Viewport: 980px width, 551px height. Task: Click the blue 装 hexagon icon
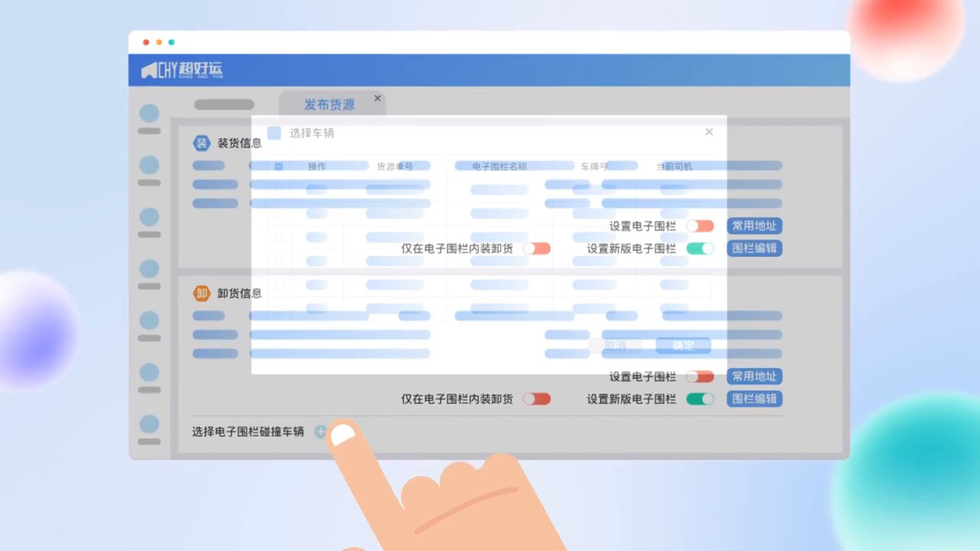point(201,143)
